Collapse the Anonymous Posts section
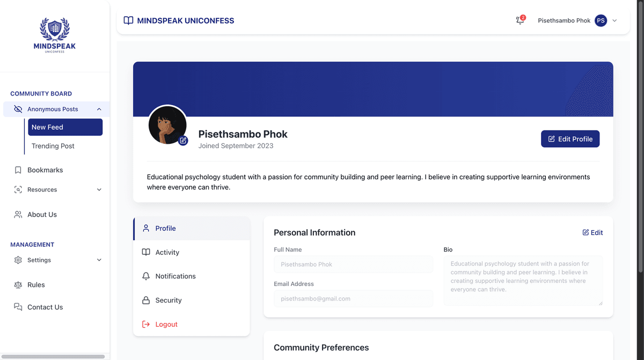 pyautogui.click(x=99, y=109)
